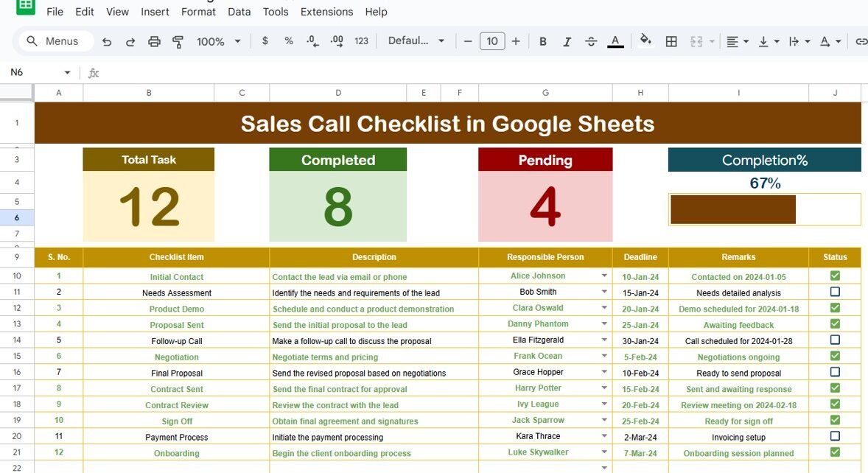Click the Text wrapping icon
Screen dimensions: 868x473
(794, 41)
